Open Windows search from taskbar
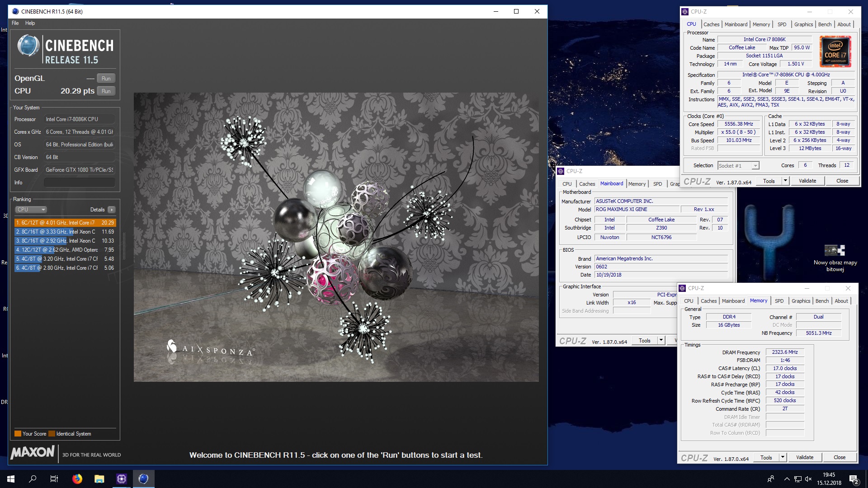868x488 pixels. [x=33, y=479]
